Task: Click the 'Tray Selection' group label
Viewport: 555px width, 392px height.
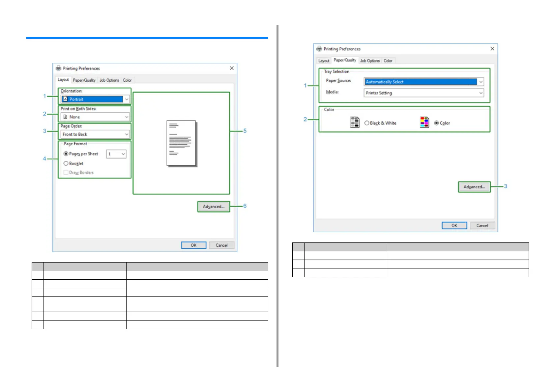Action: [x=336, y=71]
